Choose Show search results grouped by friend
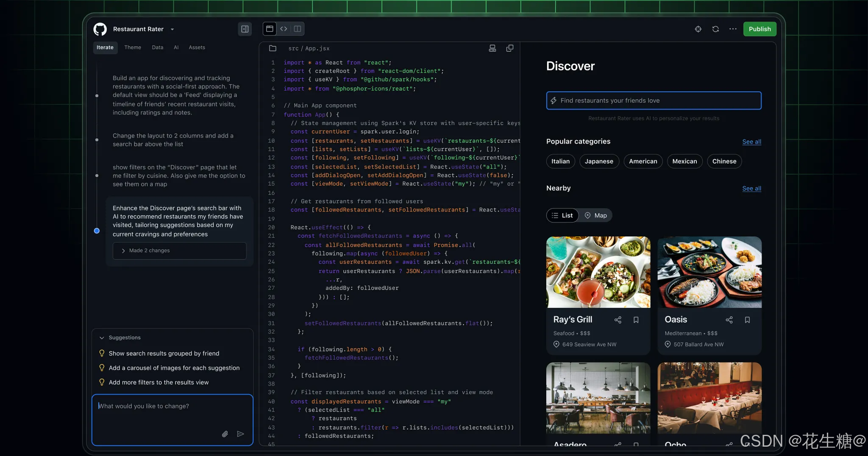 tap(164, 353)
